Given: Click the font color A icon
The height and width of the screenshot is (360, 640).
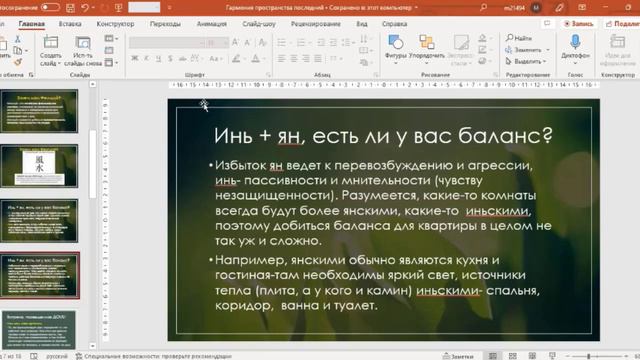Looking at the screenshot, I should point(256,59).
